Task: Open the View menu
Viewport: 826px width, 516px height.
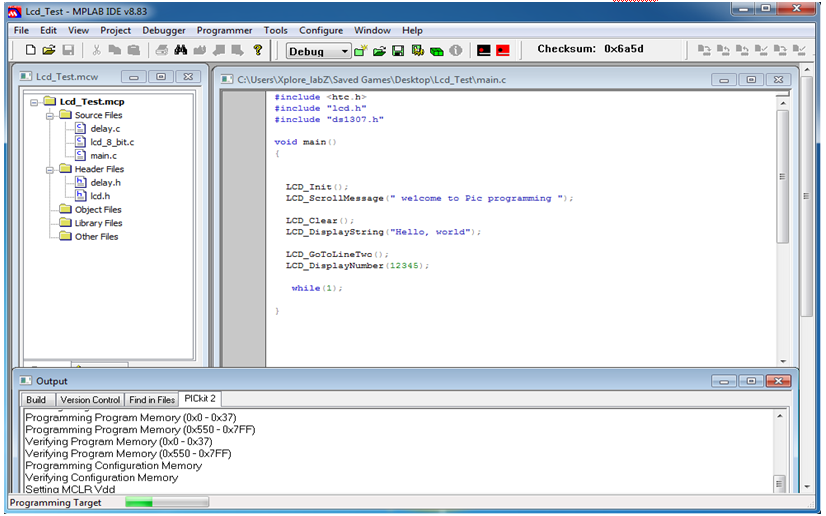Action: [78, 31]
